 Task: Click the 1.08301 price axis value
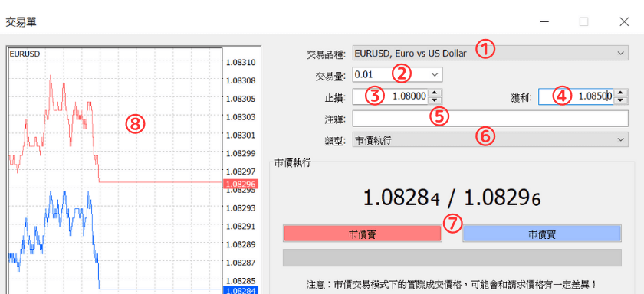point(241,135)
